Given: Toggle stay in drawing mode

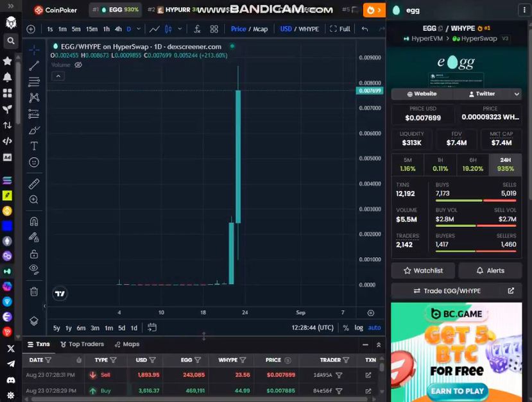Looking at the screenshot, I should 34,237.
